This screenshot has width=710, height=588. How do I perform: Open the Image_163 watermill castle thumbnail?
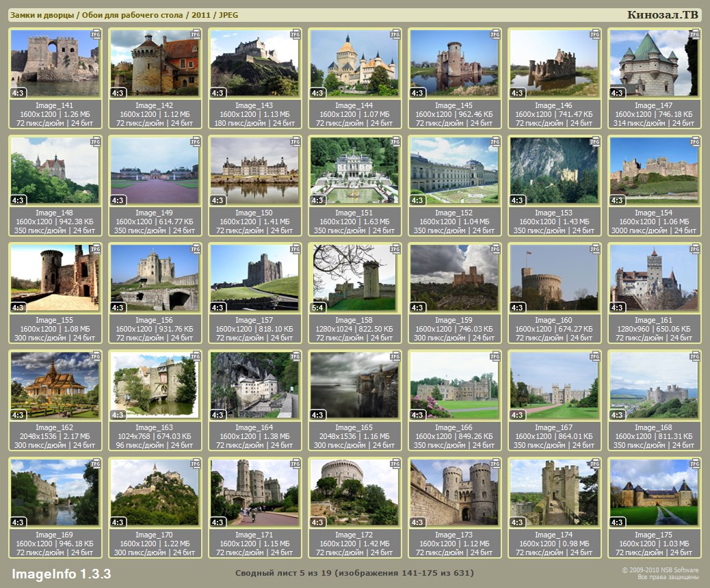pyautogui.click(x=155, y=385)
